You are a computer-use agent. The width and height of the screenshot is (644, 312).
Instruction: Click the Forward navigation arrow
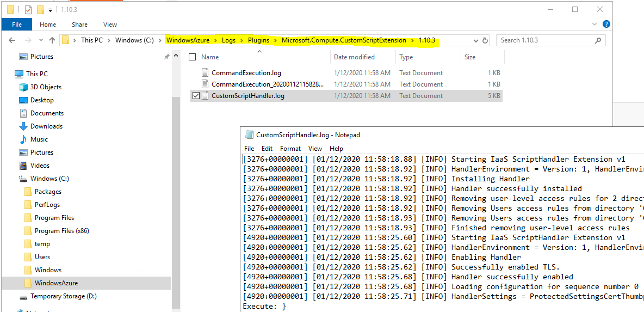28,40
